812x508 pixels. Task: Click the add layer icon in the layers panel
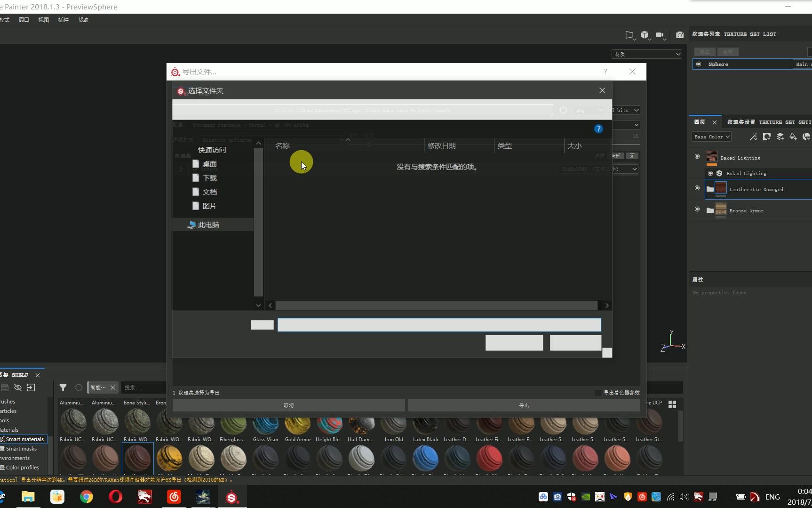781,137
